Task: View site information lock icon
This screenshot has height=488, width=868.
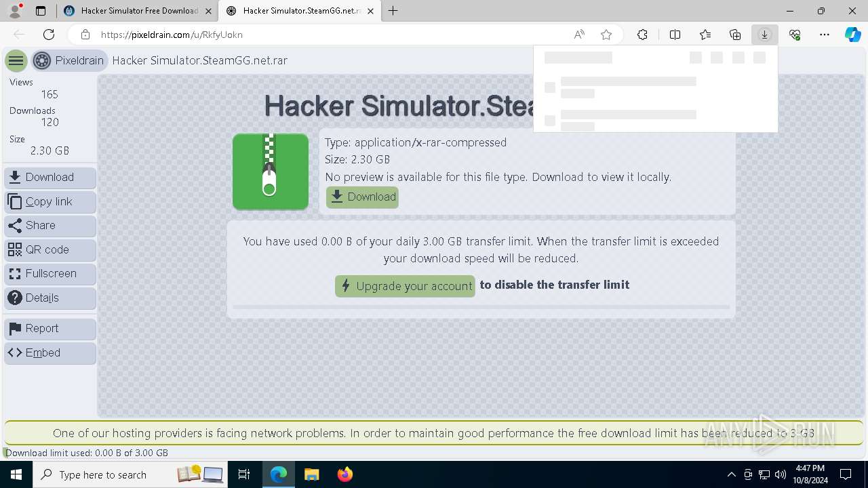Action: point(85,35)
